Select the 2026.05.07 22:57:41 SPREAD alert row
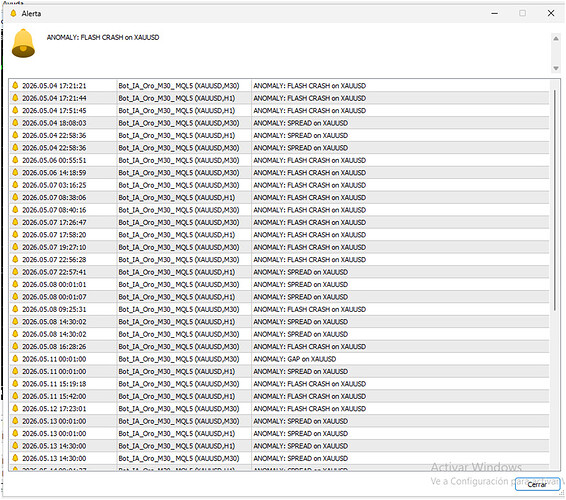Viewport: 566px width, 500px height. pyautogui.click(x=279, y=272)
